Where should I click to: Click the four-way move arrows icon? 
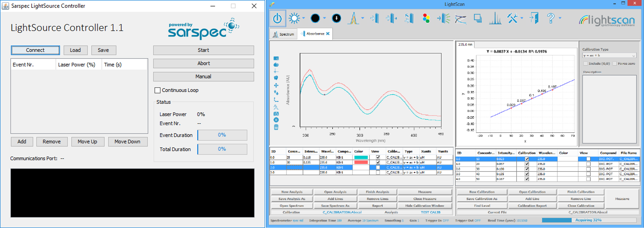[276, 85]
